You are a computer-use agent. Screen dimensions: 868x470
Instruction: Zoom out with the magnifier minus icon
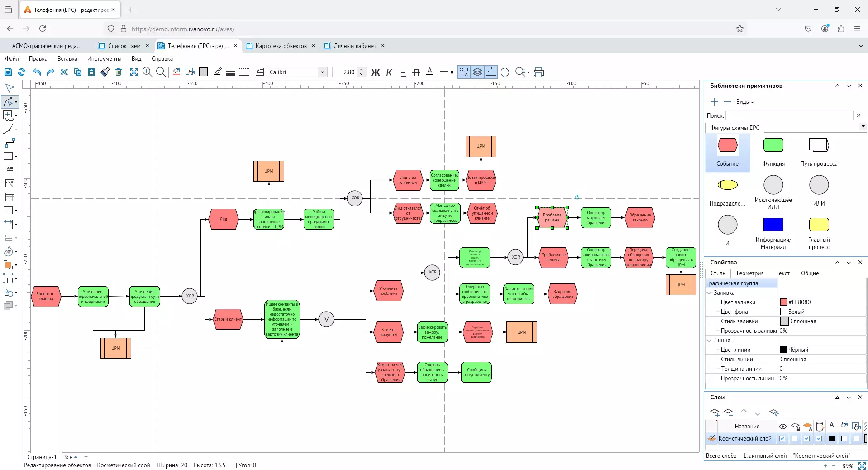pos(161,72)
